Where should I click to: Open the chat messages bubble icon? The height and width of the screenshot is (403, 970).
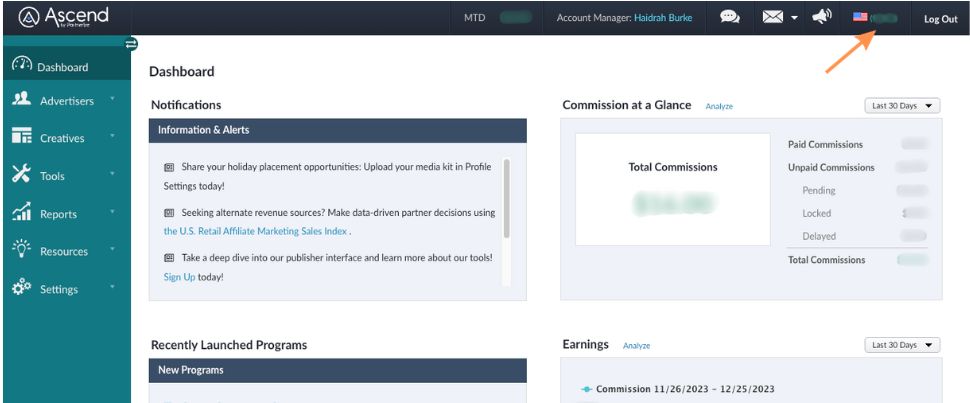pos(730,18)
